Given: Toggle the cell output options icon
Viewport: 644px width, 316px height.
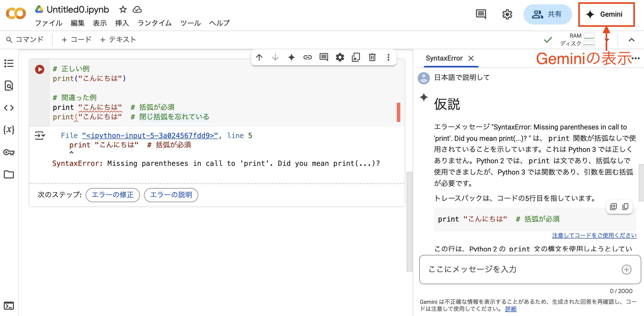Looking at the screenshot, I should tap(40, 136).
